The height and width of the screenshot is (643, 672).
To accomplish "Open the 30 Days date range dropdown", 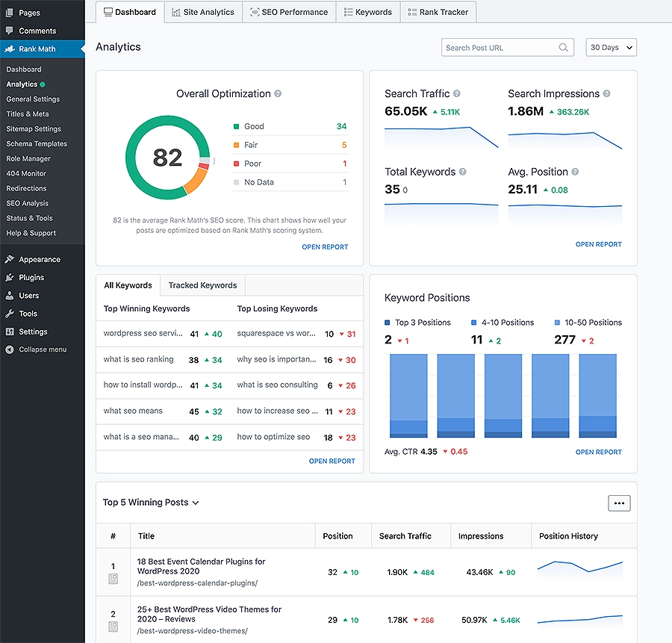I will (x=611, y=47).
